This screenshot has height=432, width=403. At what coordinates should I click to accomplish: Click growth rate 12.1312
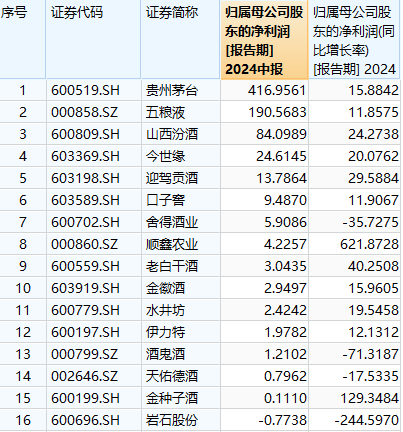coord(373,332)
